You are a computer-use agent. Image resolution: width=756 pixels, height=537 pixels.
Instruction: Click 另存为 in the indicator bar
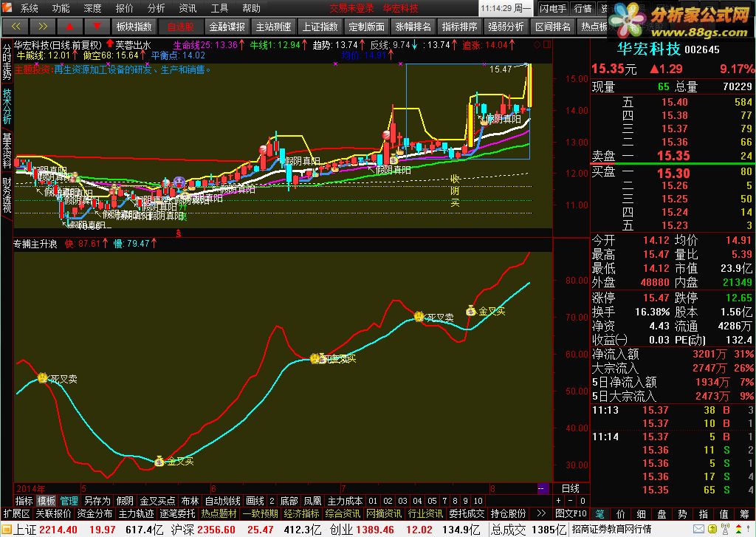[x=97, y=501]
